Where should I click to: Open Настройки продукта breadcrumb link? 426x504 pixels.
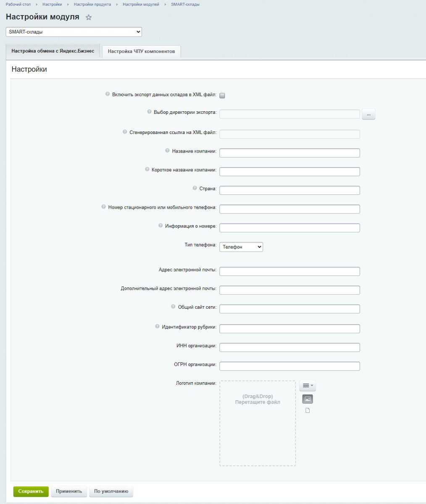click(92, 4)
